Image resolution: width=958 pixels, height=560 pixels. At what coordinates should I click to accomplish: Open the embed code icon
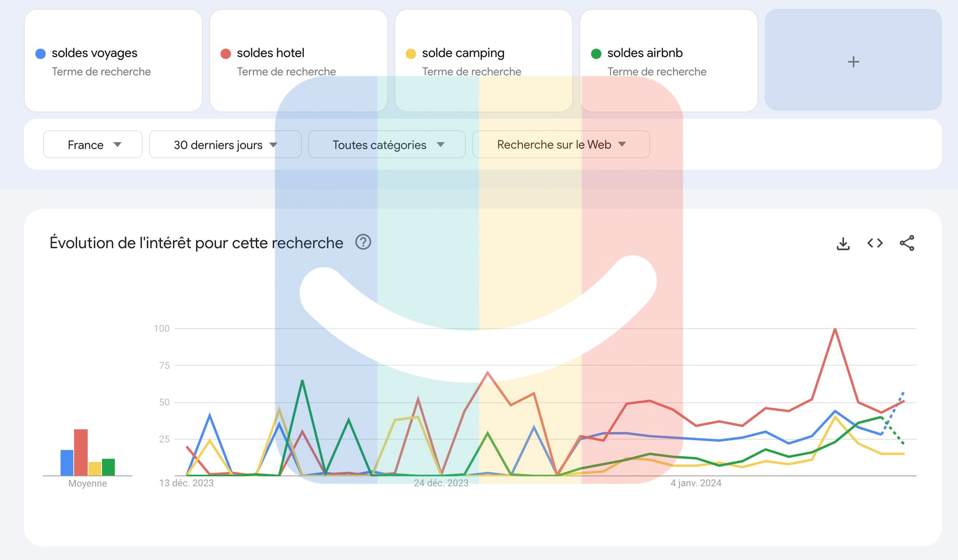(x=875, y=243)
